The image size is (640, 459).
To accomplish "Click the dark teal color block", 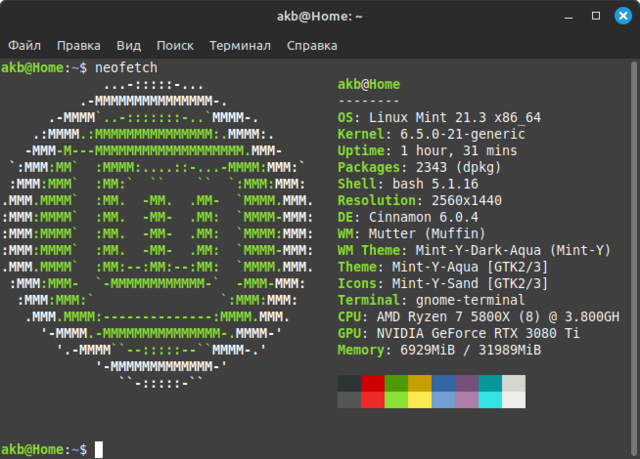I will tap(490, 383).
